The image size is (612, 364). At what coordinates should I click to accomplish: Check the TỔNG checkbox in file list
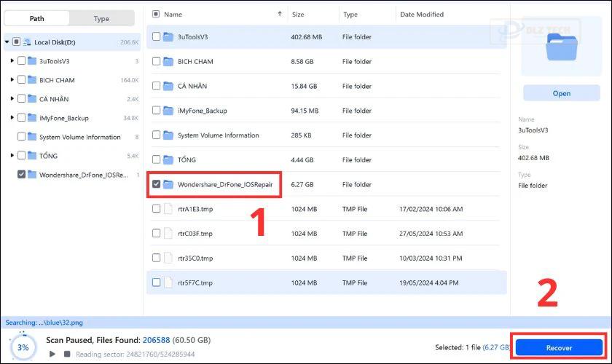[x=156, y=159]
